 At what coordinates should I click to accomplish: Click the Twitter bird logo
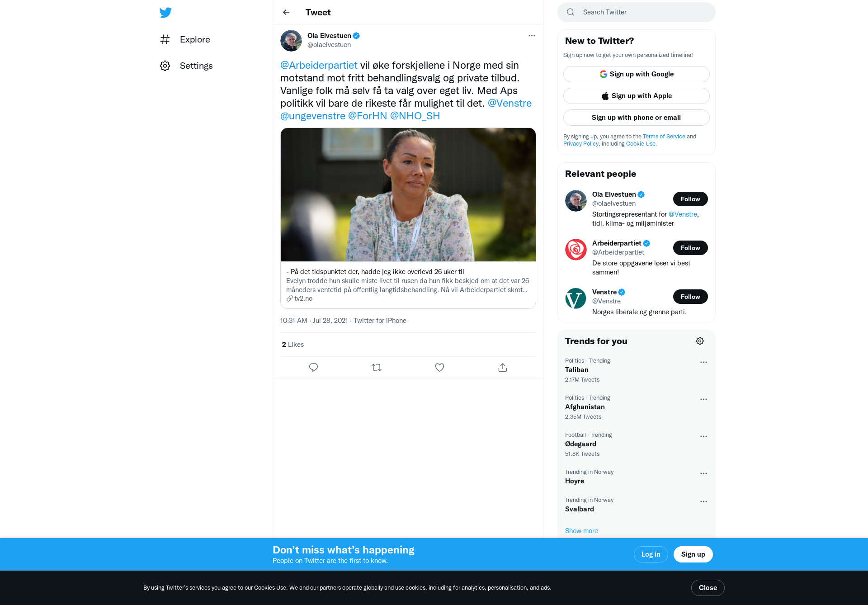(x=165, y=12)
